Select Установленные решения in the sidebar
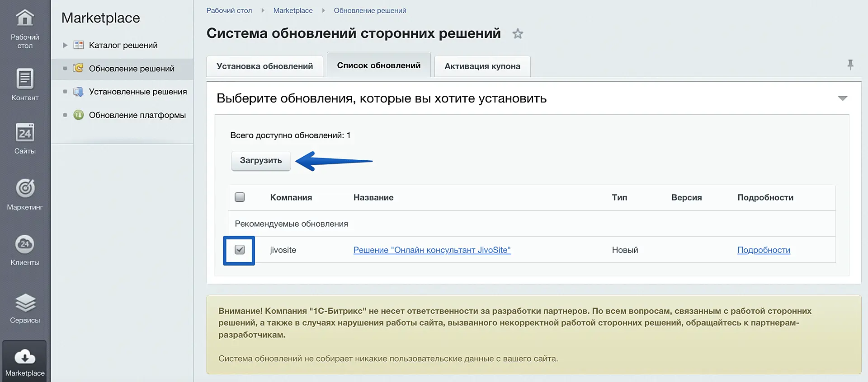Viewport: 868px width, 382px height. click(x=137, y=92)
